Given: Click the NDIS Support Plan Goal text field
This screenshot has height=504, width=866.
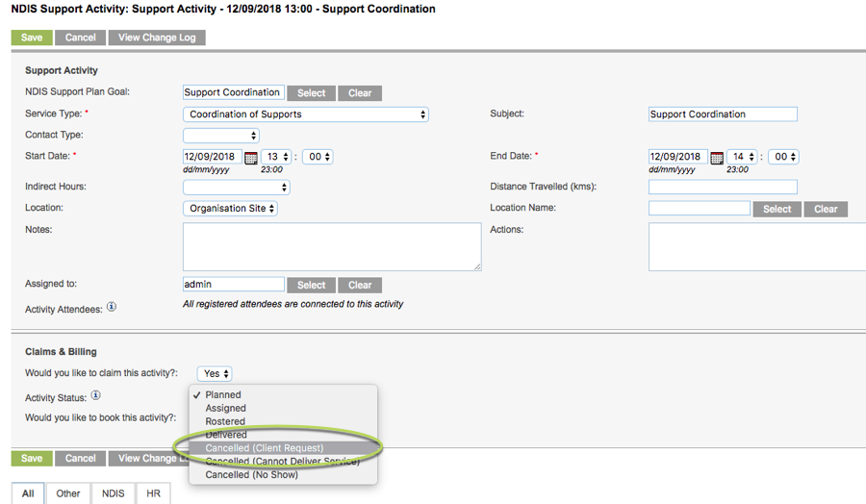Looking at the screenshot, I should 234,92.
